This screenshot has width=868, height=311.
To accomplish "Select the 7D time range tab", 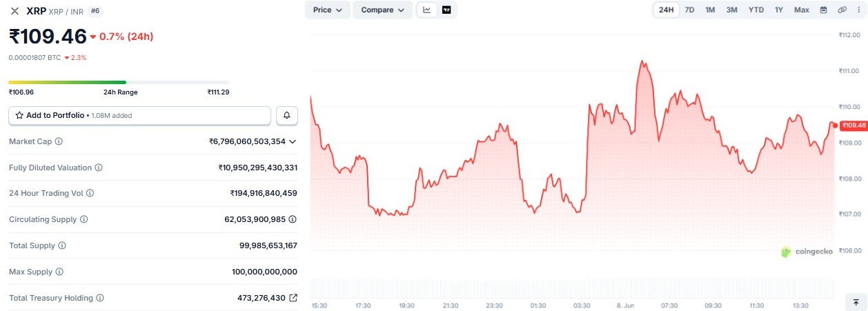I will click(689, 10).
